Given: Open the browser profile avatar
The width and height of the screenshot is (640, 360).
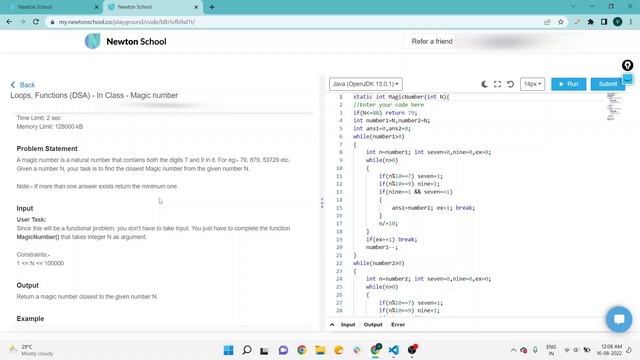Looking at the screenshot, I should tap(618, 22).
